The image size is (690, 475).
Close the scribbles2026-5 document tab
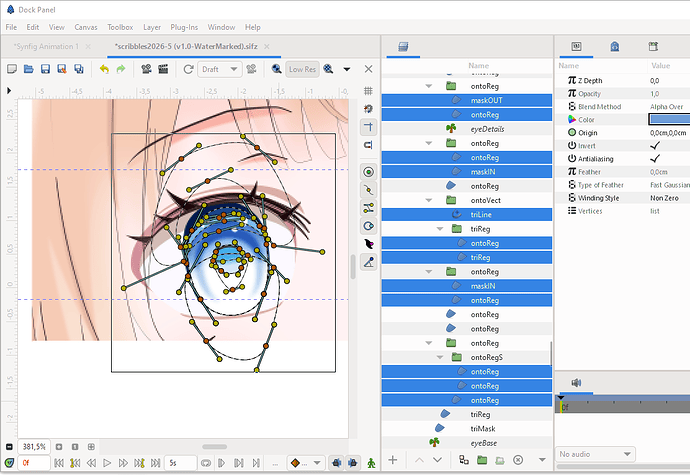tap(267, 47)
